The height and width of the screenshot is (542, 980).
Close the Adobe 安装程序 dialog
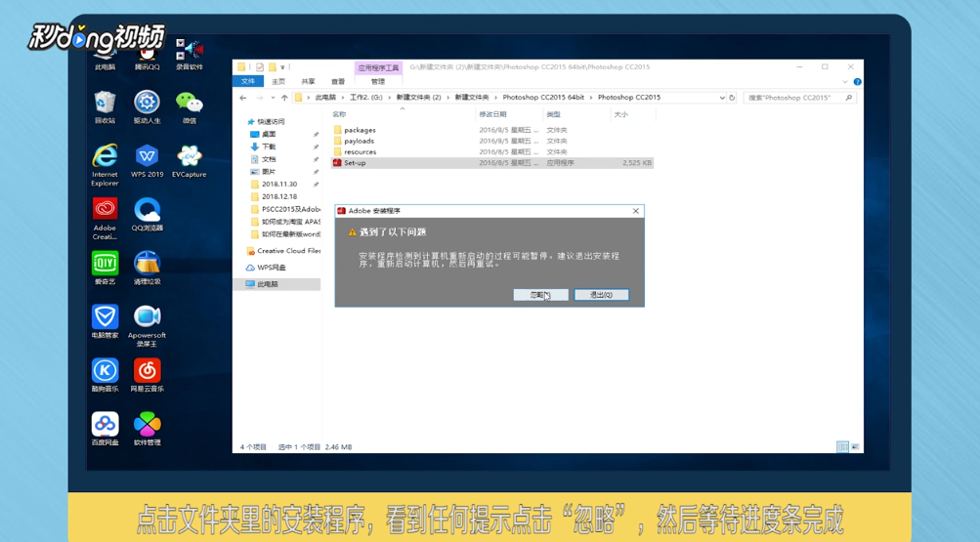click(x=636, y=211)
